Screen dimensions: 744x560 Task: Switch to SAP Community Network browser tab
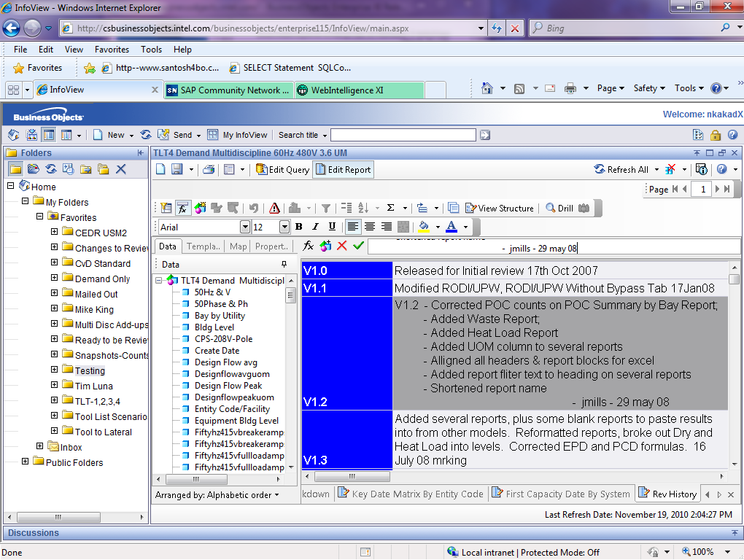(229, 90)
